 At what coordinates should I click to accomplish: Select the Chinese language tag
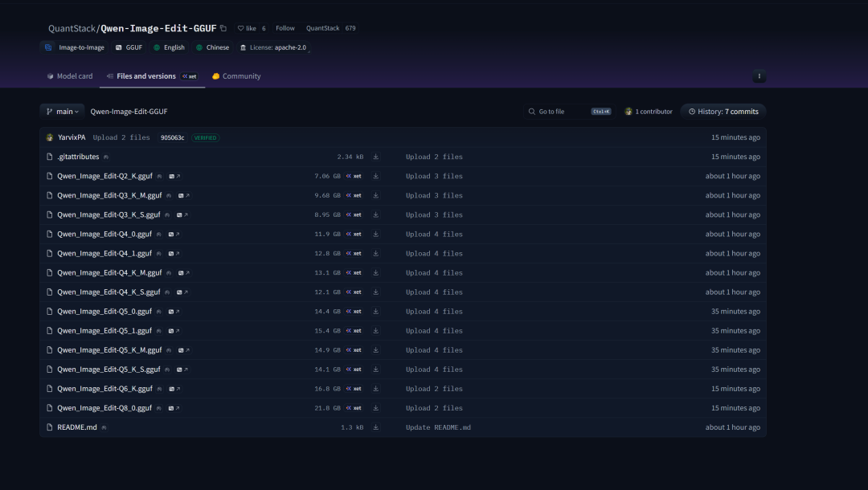[212, 47]
